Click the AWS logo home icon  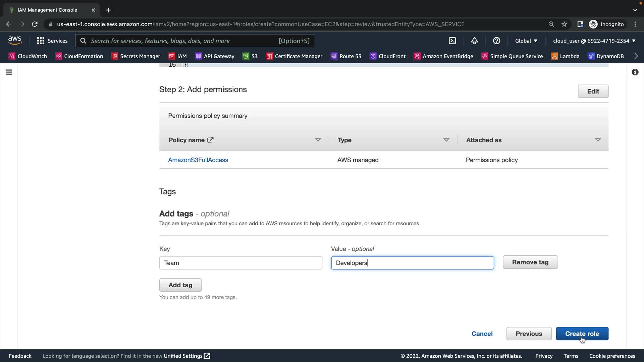pos(15,41)
